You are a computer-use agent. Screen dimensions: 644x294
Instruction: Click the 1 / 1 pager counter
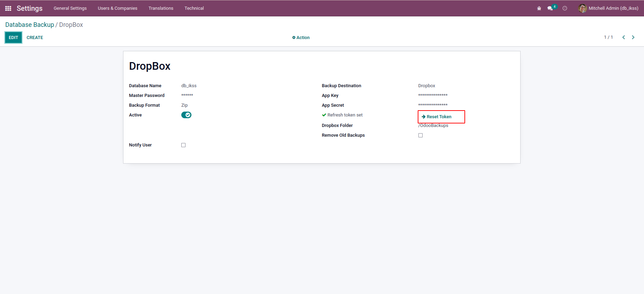pos(608,37)
